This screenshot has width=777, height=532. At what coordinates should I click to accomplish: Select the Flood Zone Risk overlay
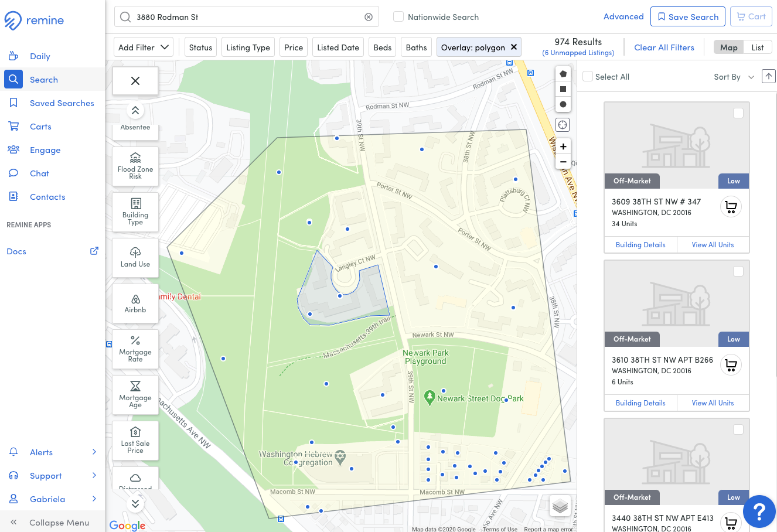click(135, 166)
